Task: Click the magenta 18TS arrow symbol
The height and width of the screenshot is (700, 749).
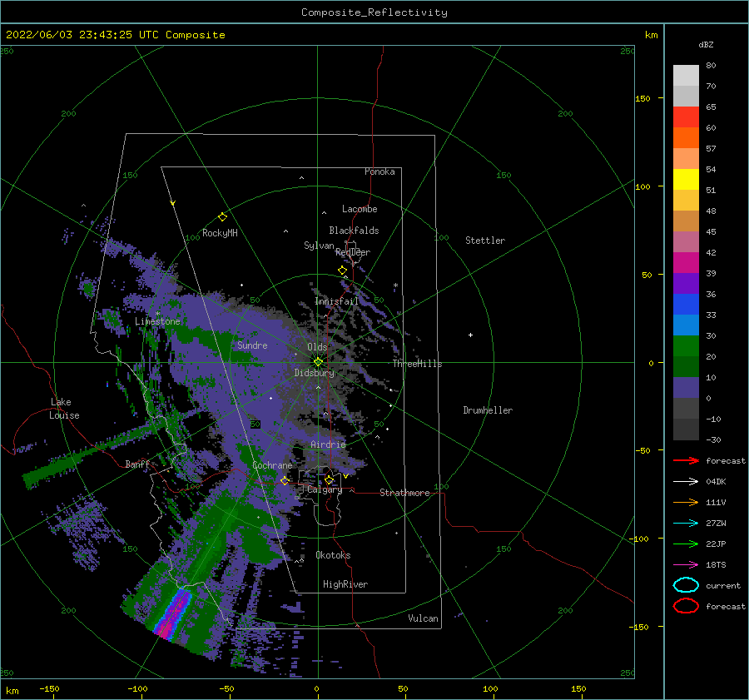Action: pos(686,565)
